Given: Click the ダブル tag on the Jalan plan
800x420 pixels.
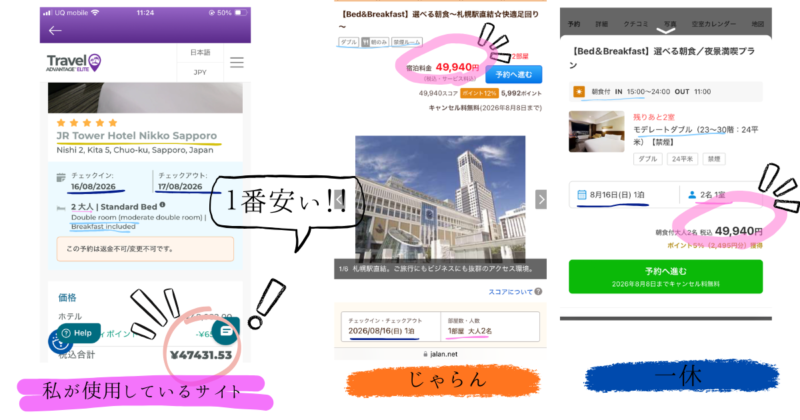Looking at the screenshot, I should click(348, 42).
